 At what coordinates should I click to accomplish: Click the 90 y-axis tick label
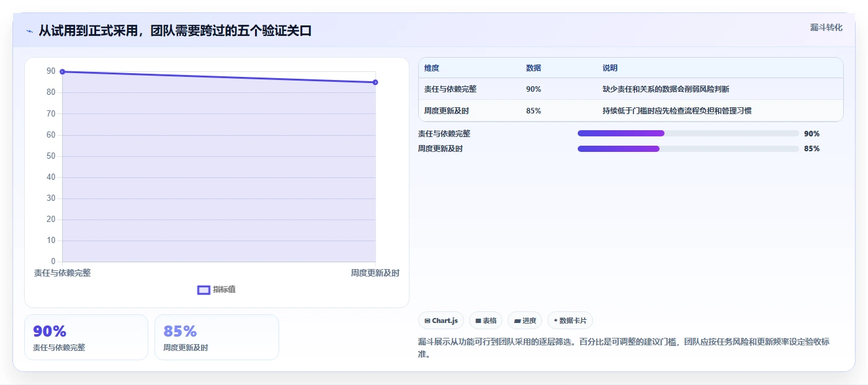pos(51,71)
